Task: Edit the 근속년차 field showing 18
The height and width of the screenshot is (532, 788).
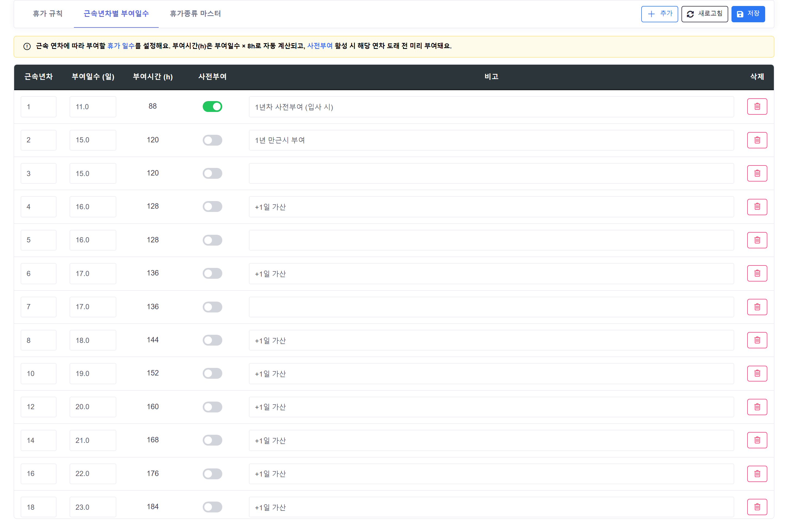Action: [x=38, y=507]
